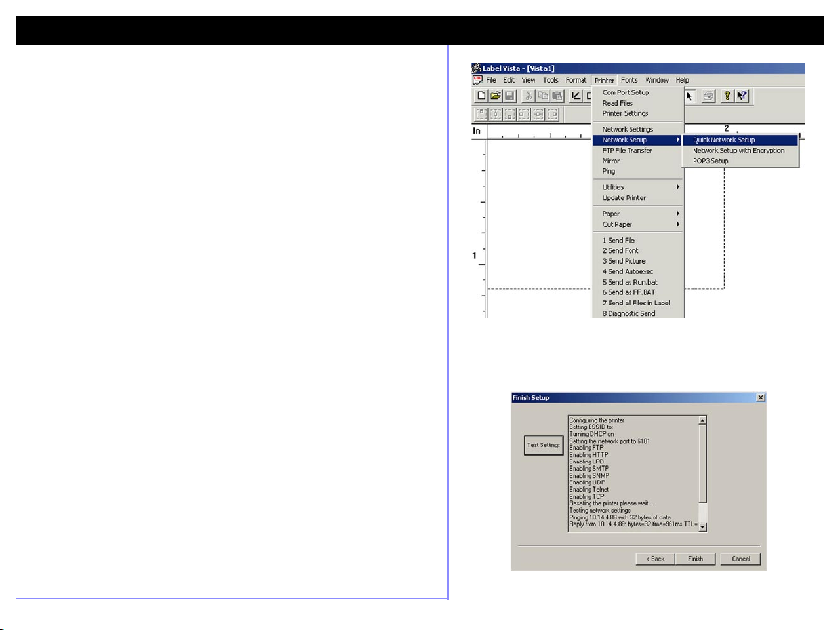840x630 pixels.
Task: Select Network Setup with Encryption item
Action: point(740,150)
